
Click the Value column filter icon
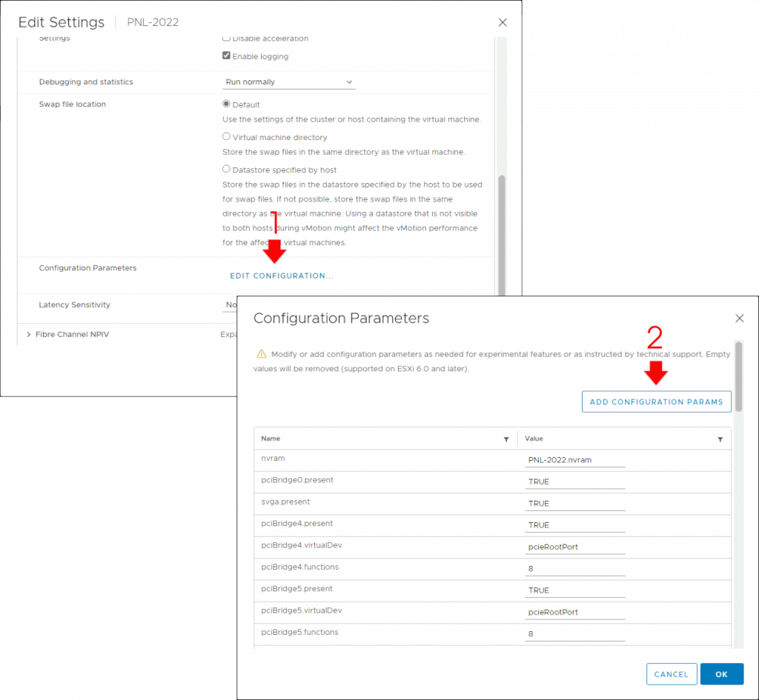(720, 439)
